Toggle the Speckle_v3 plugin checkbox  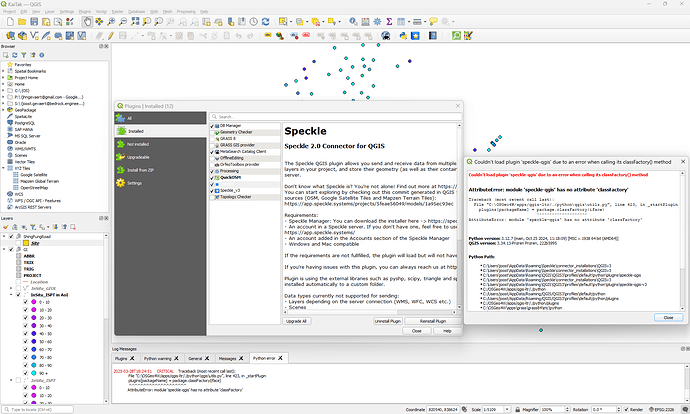click(x=212, y=191)
